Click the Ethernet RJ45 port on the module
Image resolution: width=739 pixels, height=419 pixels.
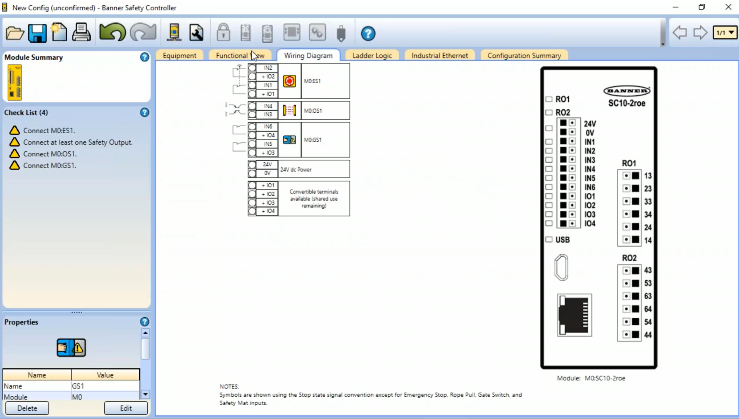[x=575, y=315]
